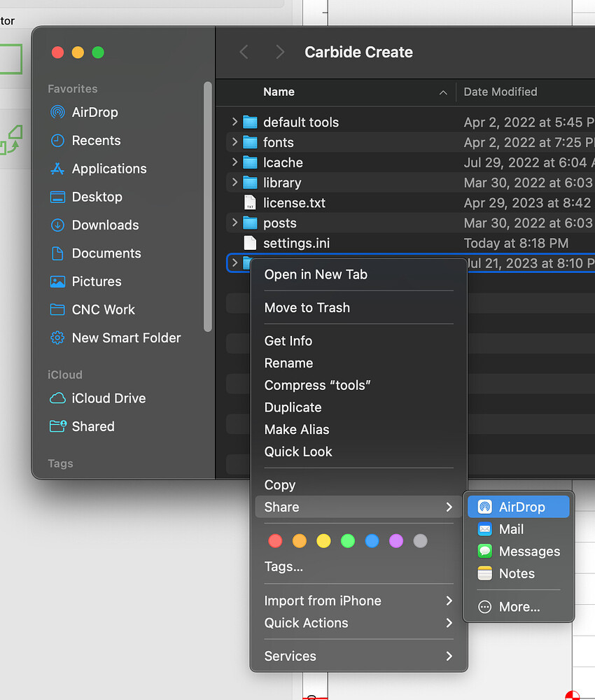Apply the green tag color
Screen dimensions: 595x700
(x=347, y=540)
